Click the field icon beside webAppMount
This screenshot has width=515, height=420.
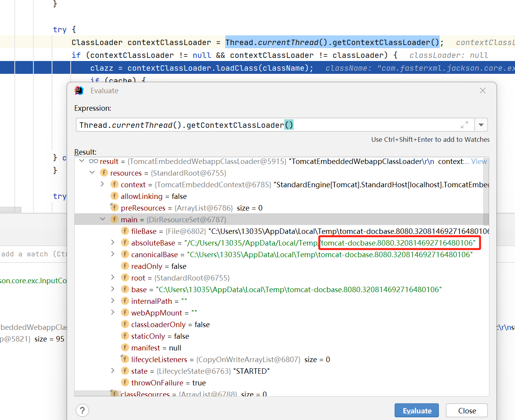[x=125, y=312]
